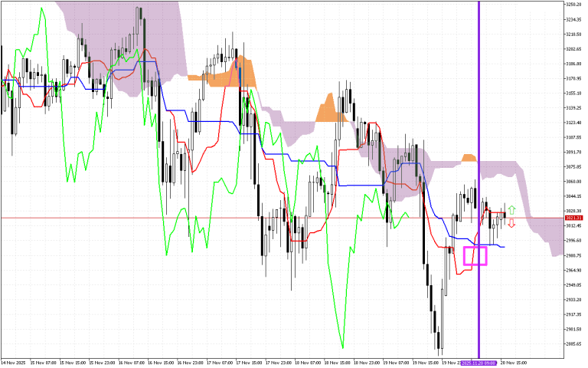This screenshot has height=368, width=588.
Task: Click the 16 Nov 23:00 time axis label
Action: coord(191,363)
